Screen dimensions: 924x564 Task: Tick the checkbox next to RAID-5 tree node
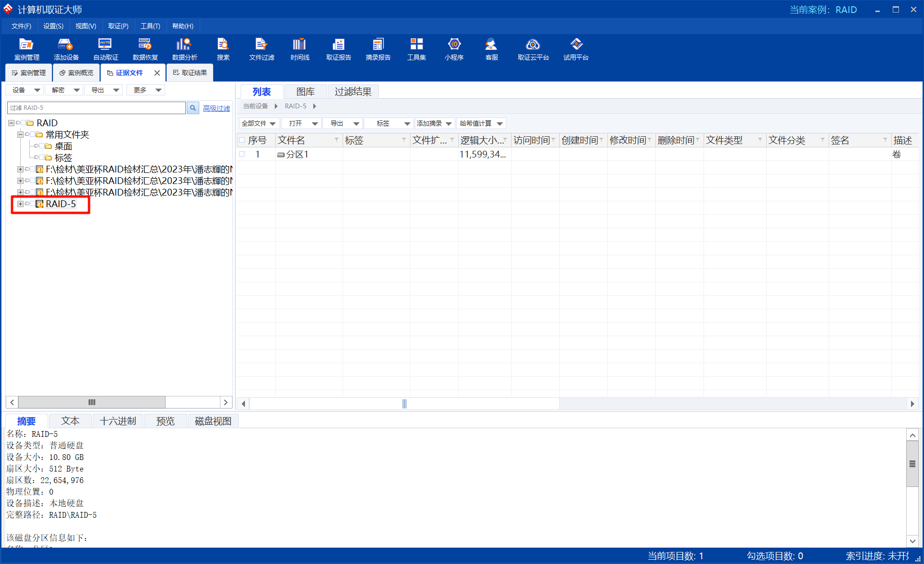tap(32, 204)
